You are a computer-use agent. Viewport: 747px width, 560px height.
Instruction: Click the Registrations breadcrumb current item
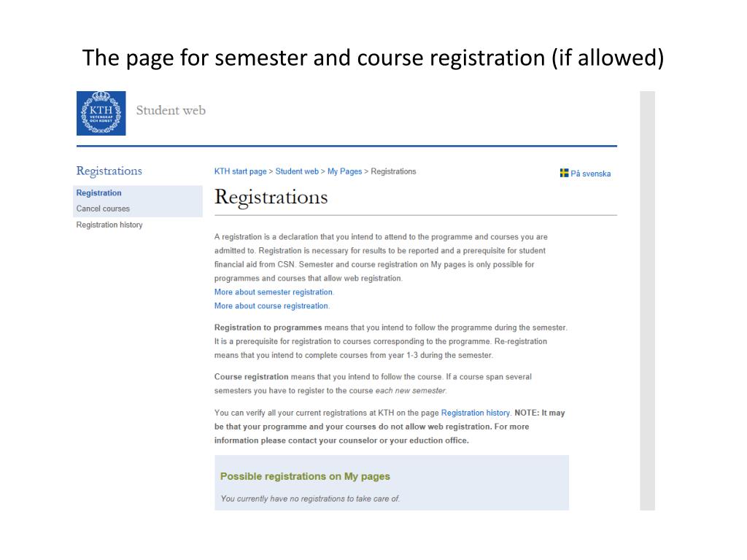393,171
